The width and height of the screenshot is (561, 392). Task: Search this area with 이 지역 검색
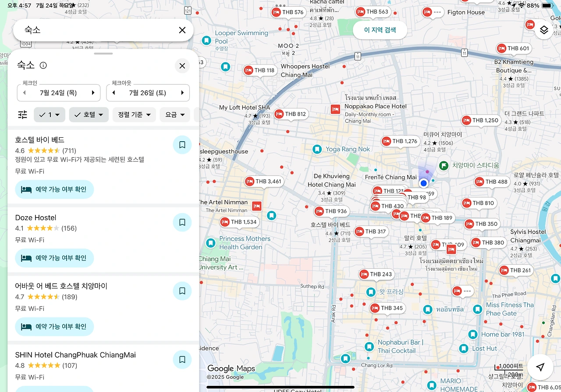coord(380,30)
